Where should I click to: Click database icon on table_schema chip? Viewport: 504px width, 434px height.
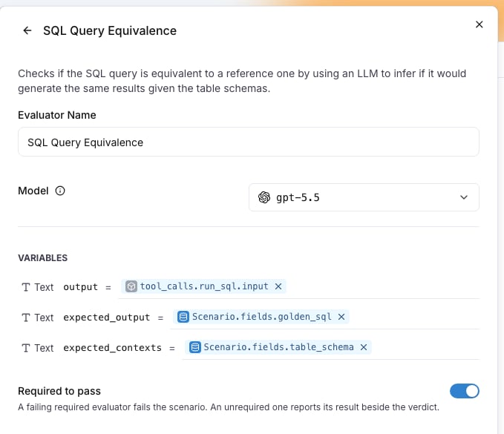194,347
